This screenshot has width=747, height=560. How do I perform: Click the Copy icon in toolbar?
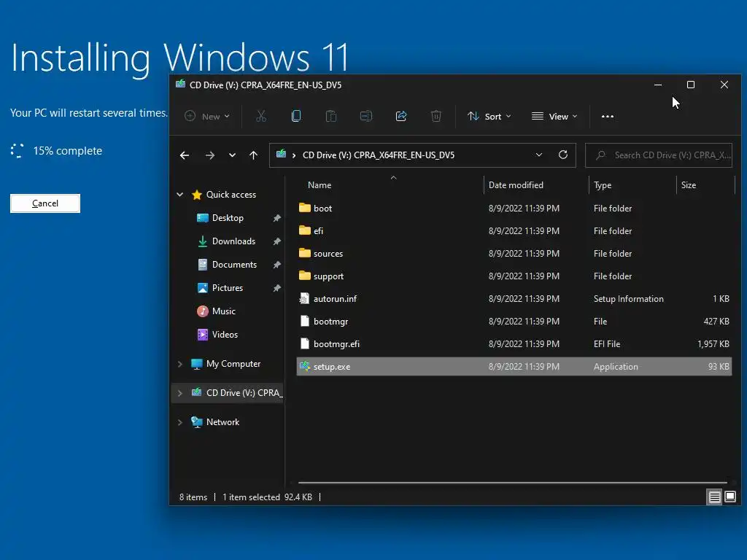pos(296,116)
